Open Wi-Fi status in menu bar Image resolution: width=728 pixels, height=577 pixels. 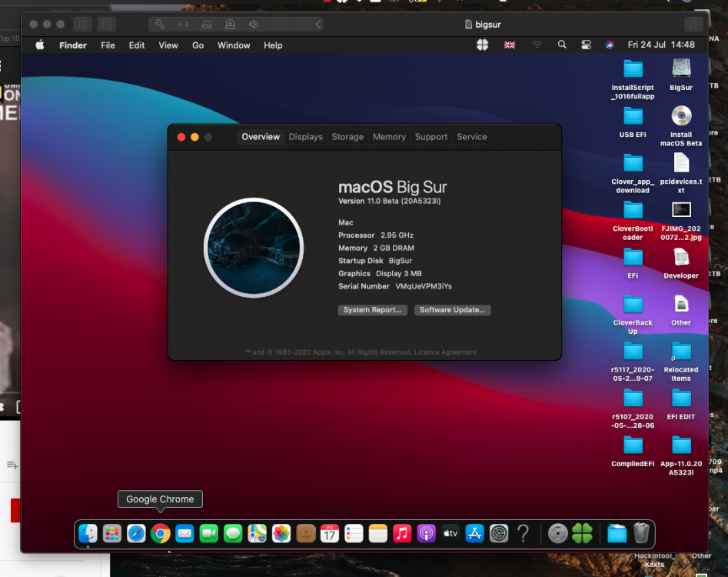[537, 45]
